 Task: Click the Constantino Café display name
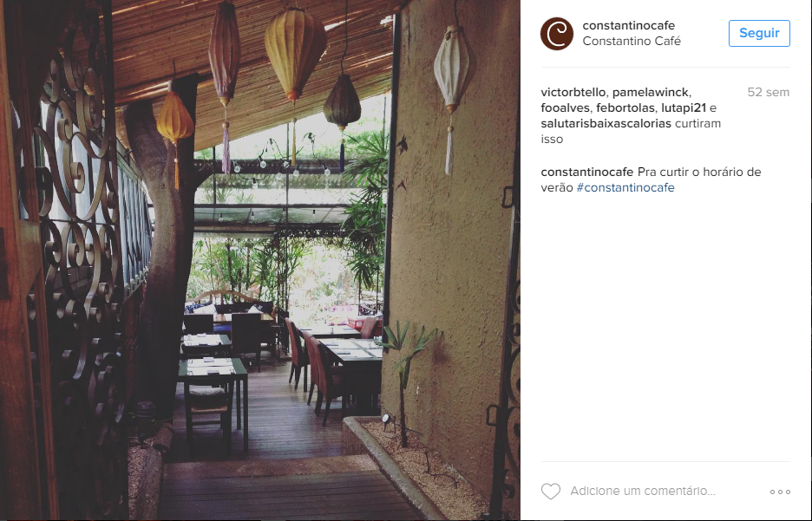point(632,42)
